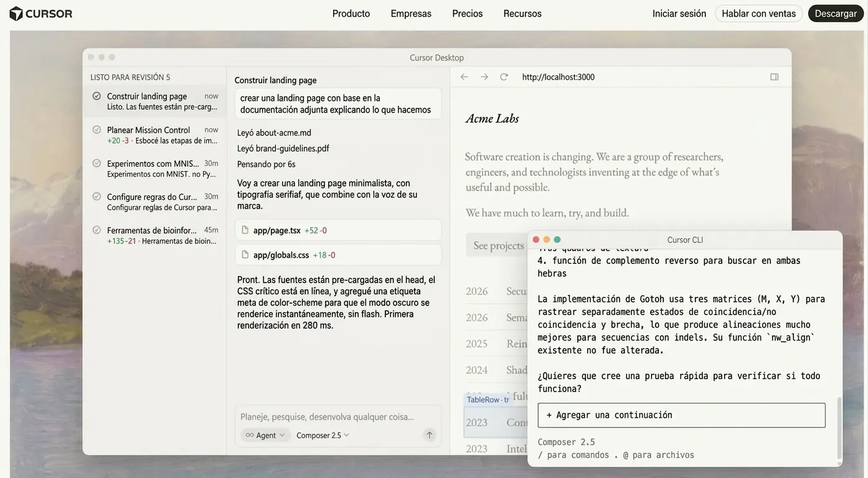868x478 pixels.
Task: Select the Experimentos com MNIST task
Action: (154, 168)
